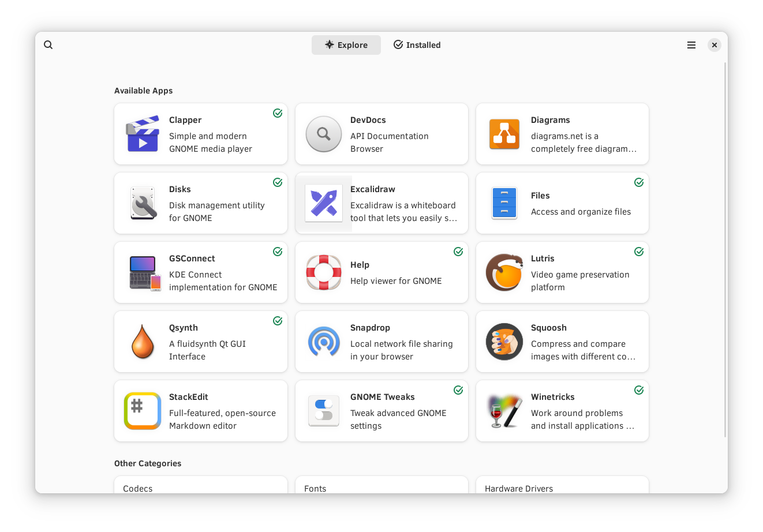Click the Lutris otter icon
The image size is (763, 532).
504,272
